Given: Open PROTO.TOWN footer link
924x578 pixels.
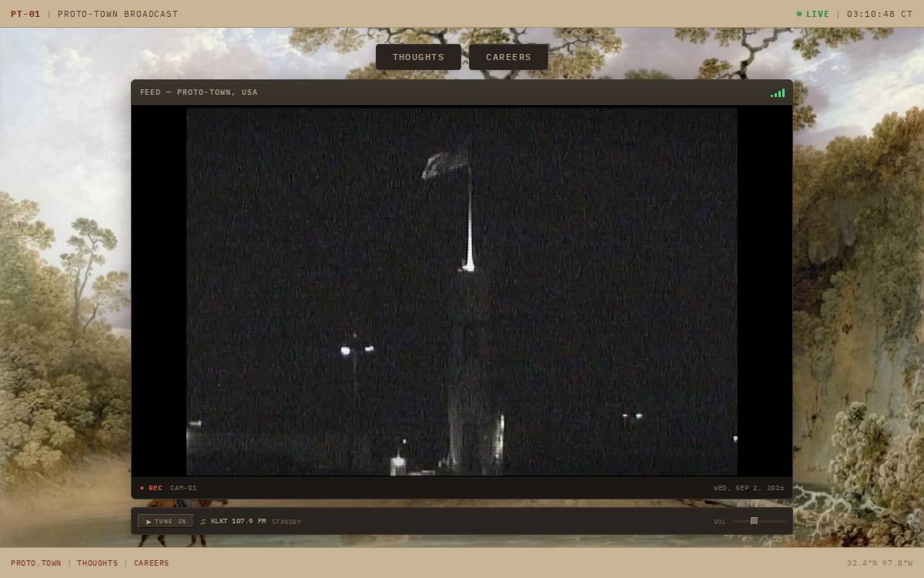Looking at the screenshot, I should [x=35, y=563].
